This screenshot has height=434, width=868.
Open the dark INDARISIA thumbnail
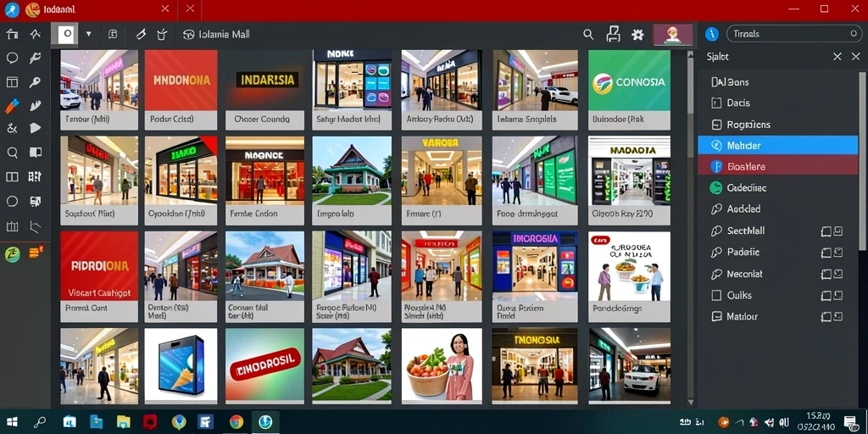pyautogui.click(x=264, y=81)
